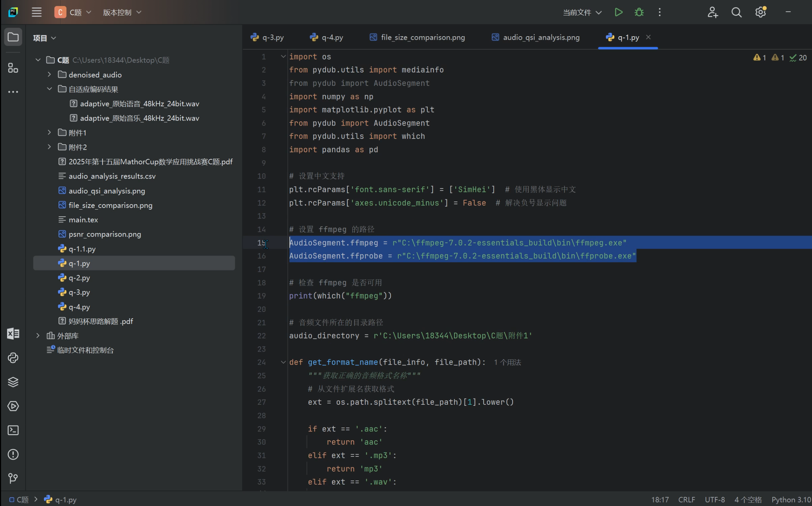This screenshot has height=506, width=812.
Task: Expand the denoised_audio folder
Action: (x=49, y=75)
